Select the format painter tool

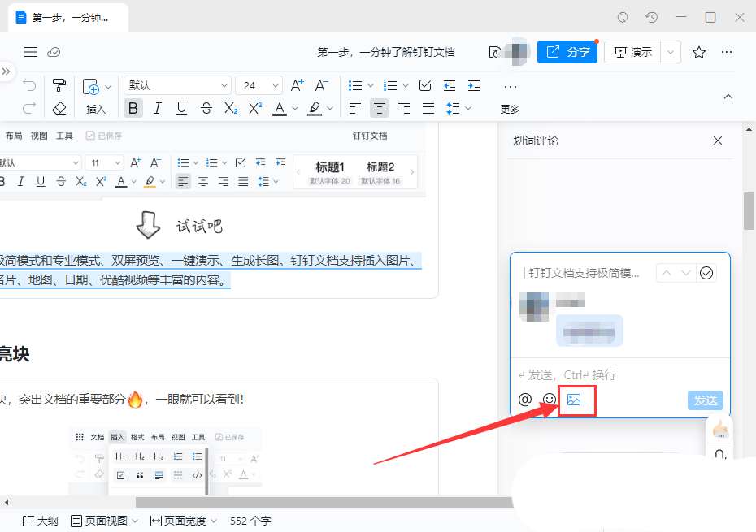59,85
